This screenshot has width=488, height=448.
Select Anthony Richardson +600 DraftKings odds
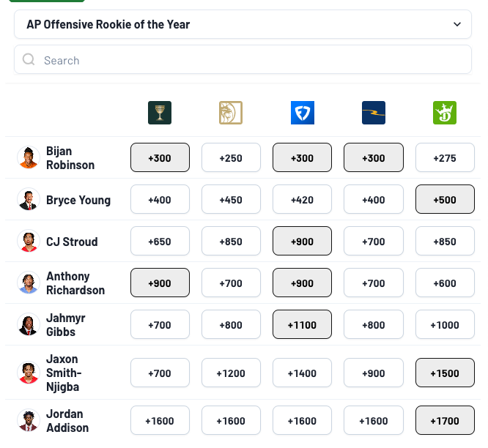pos(445,283)
